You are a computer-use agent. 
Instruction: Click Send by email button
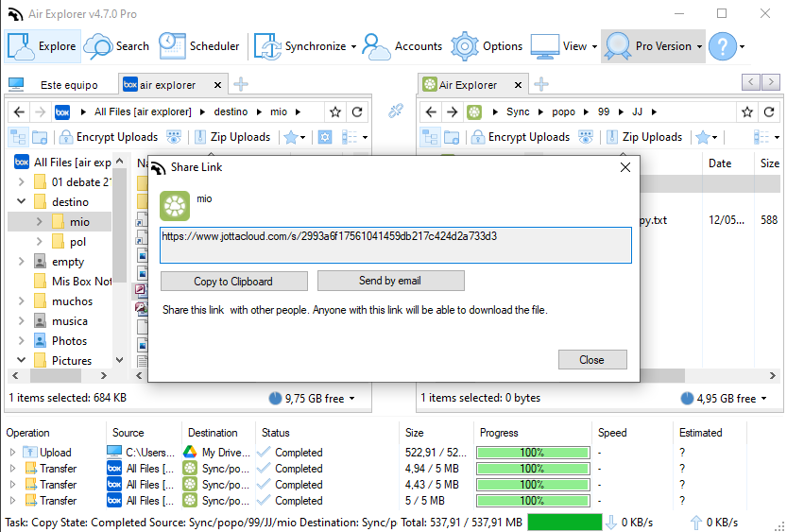click(390, 281)
